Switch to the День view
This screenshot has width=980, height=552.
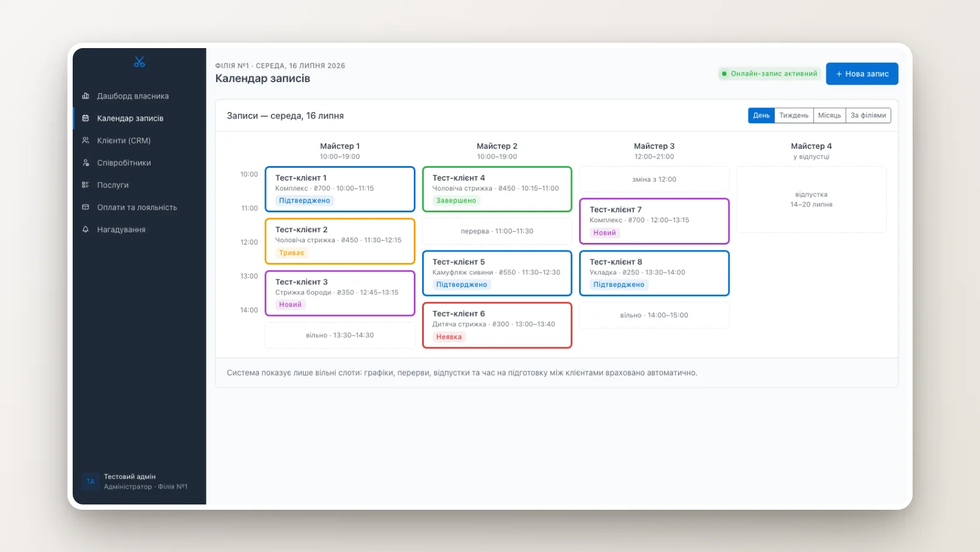761,116
